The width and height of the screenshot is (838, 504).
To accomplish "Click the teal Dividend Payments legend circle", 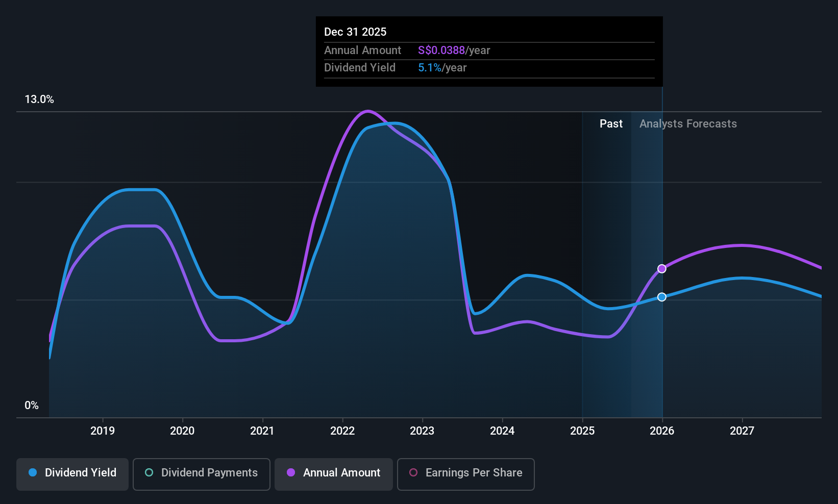I will 149,472.
